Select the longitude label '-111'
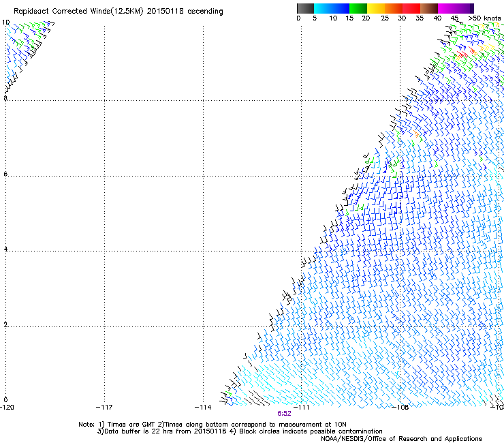This screenshot has width=504, height=443. tap(301, 408)
